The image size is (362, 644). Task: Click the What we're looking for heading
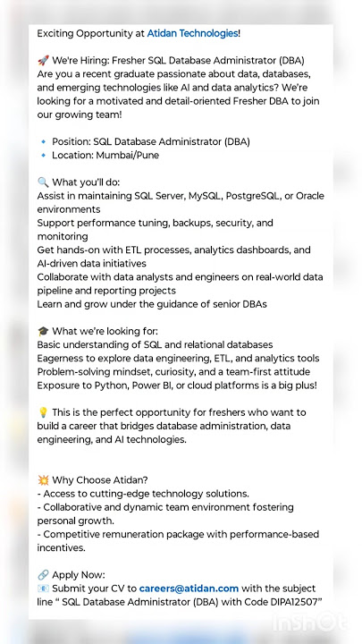coord(105,332)
